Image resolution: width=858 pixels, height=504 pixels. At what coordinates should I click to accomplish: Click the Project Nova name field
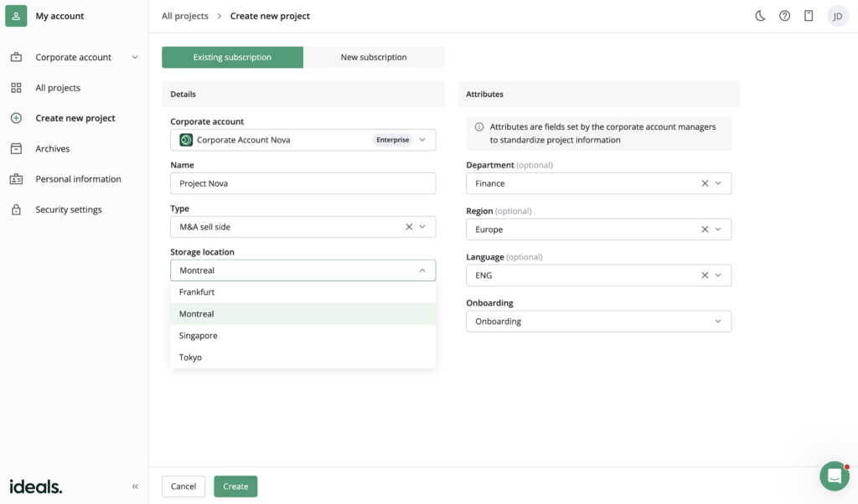pos(303,183)
